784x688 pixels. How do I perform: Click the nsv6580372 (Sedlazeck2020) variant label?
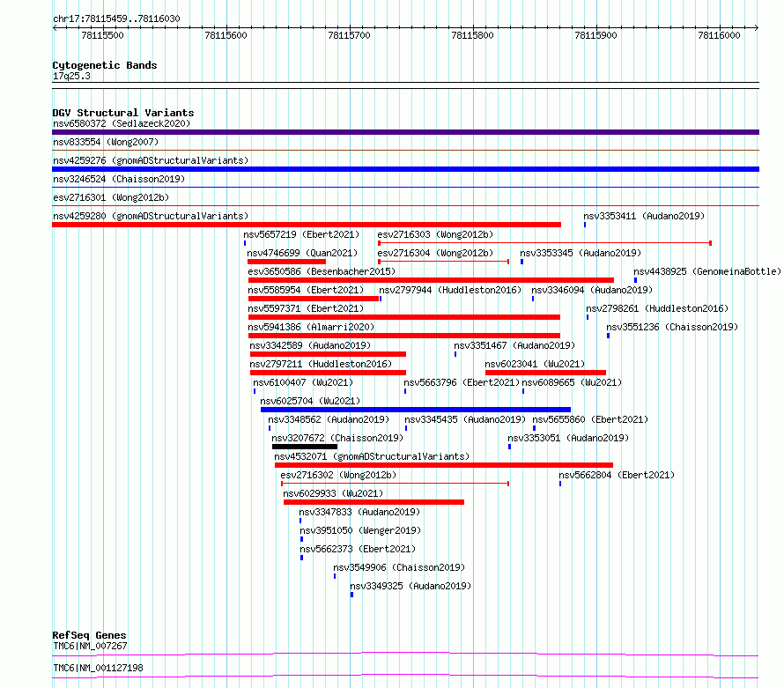pos(122,123)
